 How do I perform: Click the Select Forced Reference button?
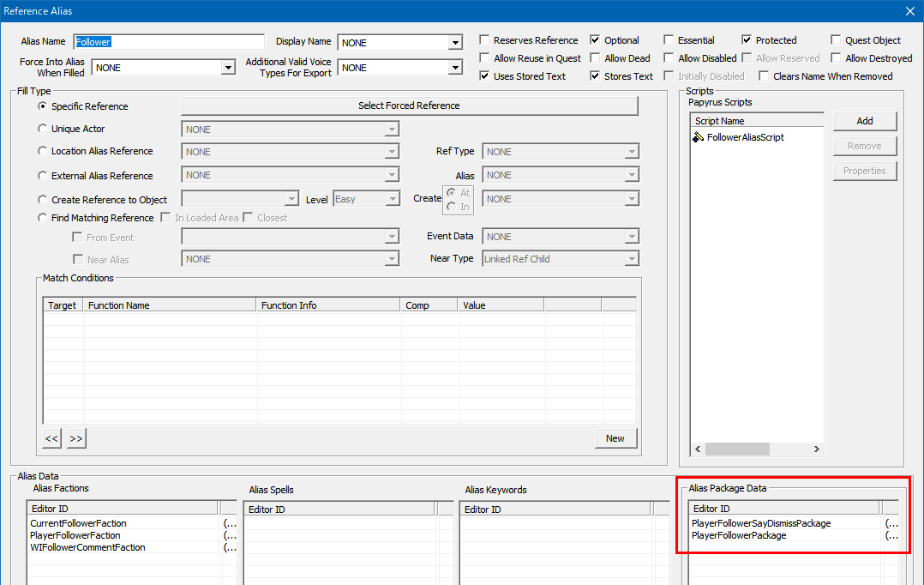click(x=409, y=106)
